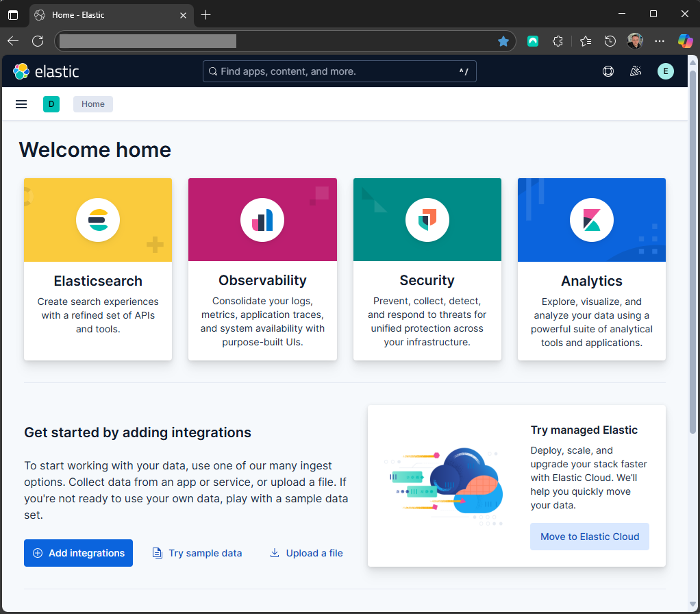This screenshot has height=614, width=700.
Task: Click the scrollbar up arrow
Action: coord(692,62)
